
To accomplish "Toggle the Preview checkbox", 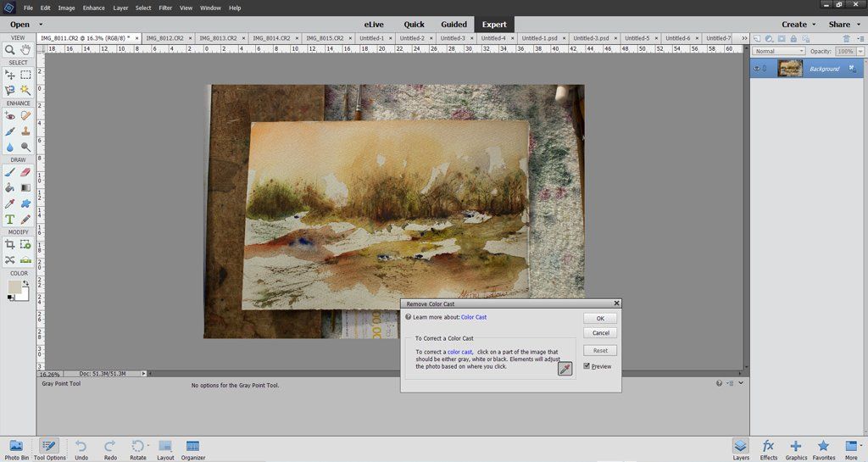I will (587, 366).
